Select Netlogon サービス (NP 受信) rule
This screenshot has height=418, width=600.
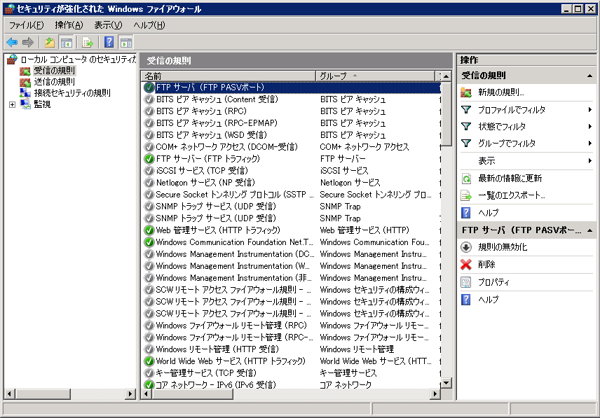point(292,183)
